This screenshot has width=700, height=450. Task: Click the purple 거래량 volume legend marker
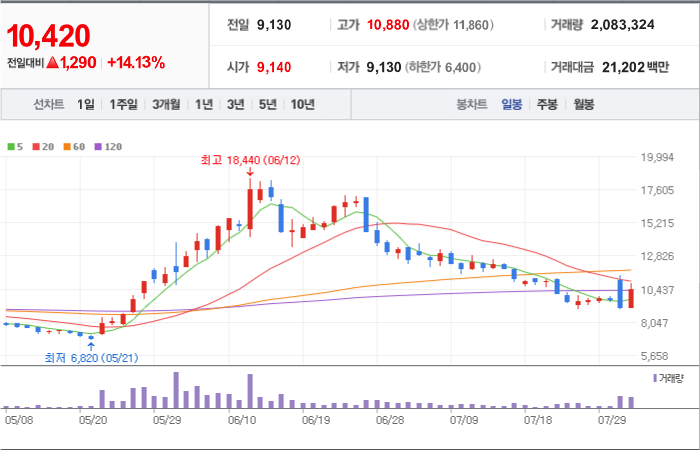pos(655,379)
